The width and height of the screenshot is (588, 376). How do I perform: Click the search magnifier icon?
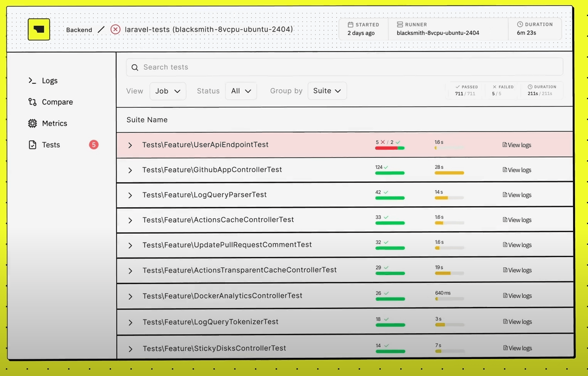coord(135,67)
